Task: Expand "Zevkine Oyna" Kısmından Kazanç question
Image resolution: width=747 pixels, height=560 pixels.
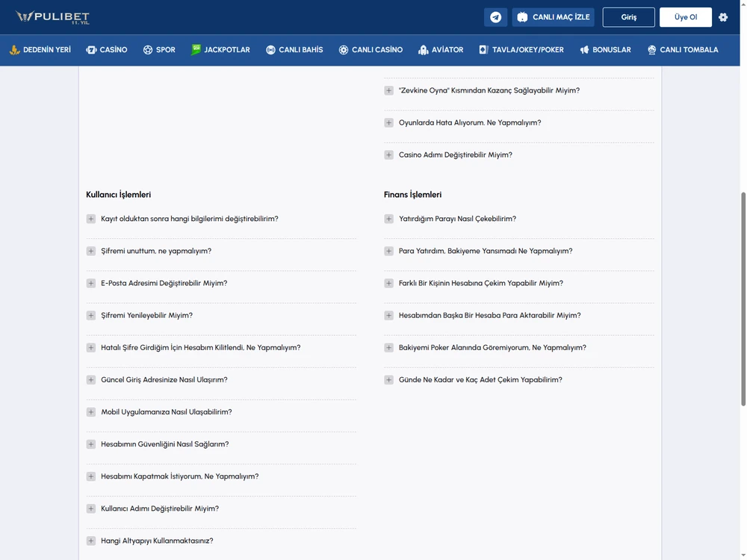Action: [388, 90]
